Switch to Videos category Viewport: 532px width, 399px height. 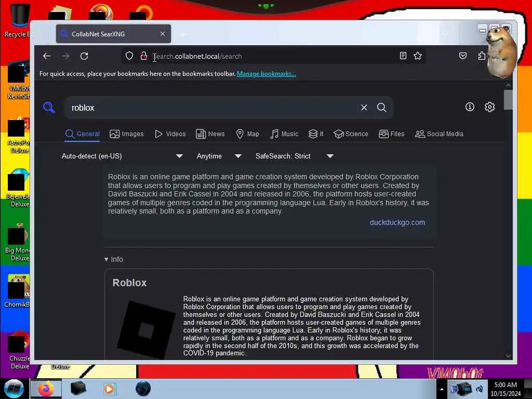point(170,134)
